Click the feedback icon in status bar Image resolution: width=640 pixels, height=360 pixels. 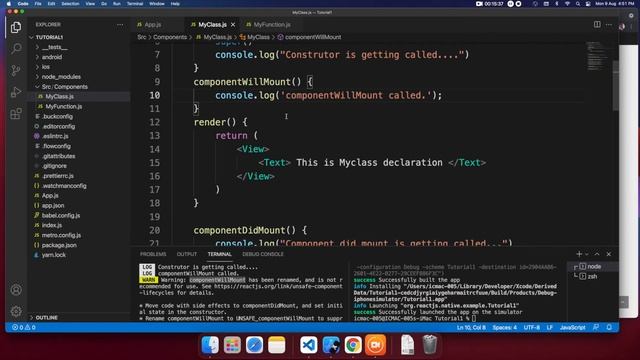tap(596, 327)
